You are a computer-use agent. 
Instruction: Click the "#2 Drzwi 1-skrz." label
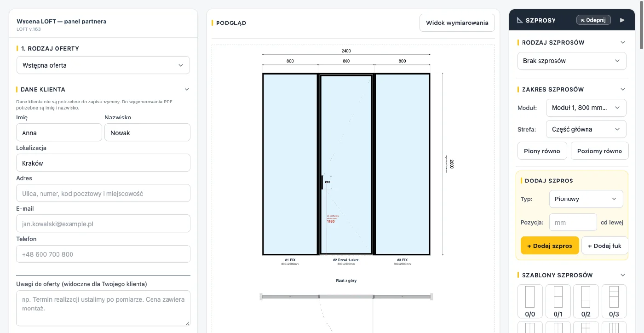point(346,260)
